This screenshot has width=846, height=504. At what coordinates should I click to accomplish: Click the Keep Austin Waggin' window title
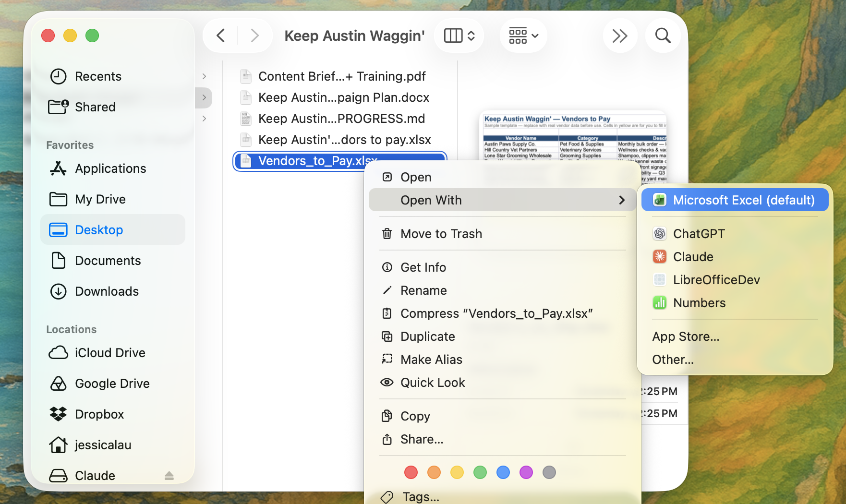tap(354, 36)
